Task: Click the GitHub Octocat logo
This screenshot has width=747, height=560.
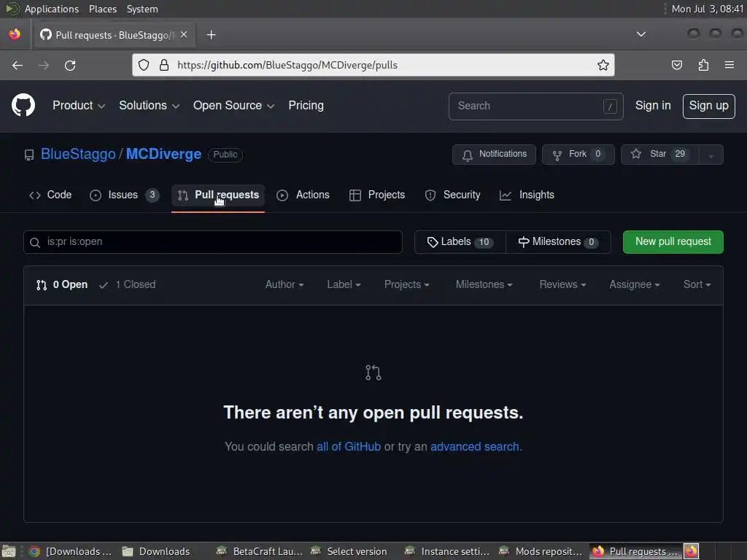Action: [23, 105]
